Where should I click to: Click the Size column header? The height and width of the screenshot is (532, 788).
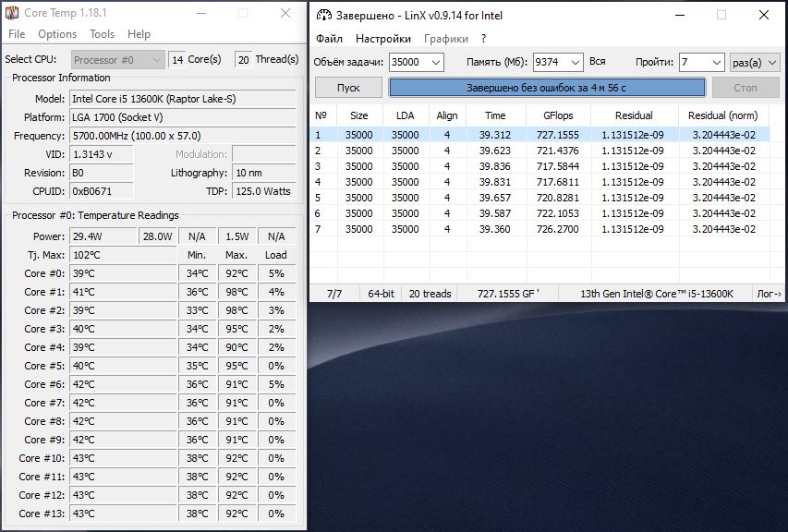point(358,115)
